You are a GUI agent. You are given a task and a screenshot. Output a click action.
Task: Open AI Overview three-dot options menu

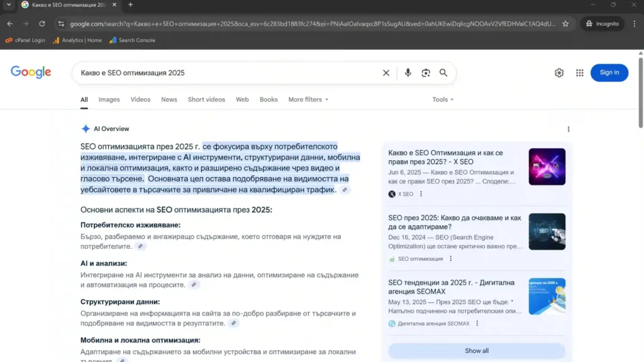click(569, 129)
